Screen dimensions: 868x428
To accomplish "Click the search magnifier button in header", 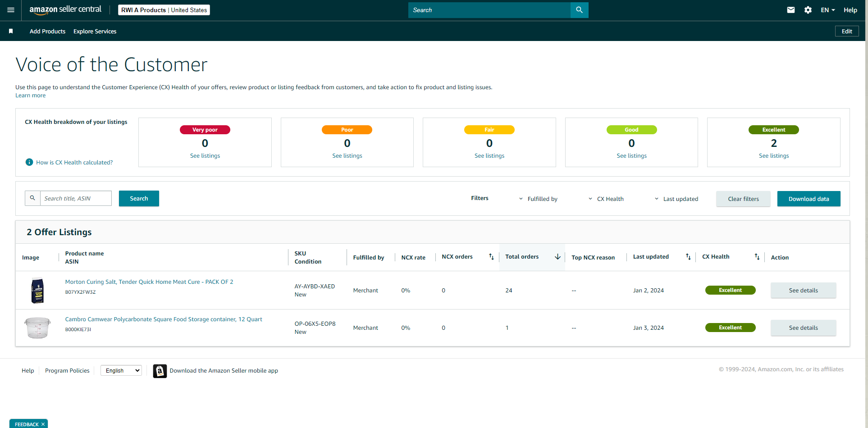I will pyautogui.click(x=579, y=10).
